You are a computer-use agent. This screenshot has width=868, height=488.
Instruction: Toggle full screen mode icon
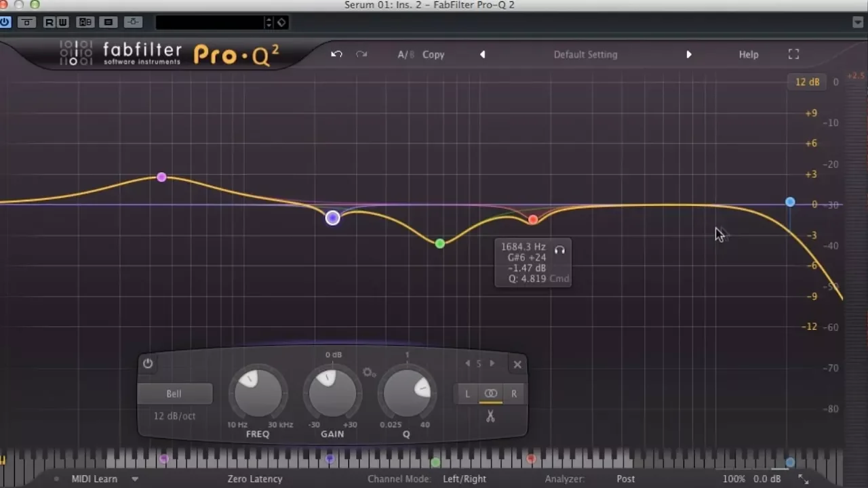[793, 54]
